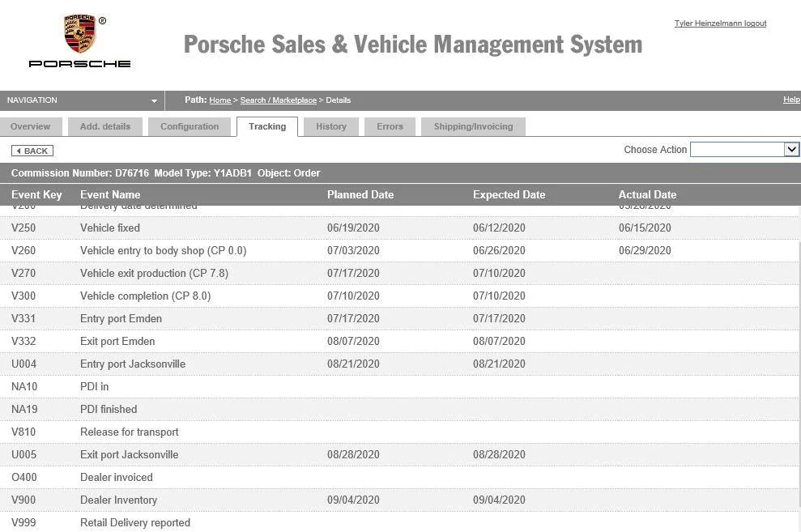The width and height of the screenshot is (801, 532).
Task: Click expected date 09/04/2020
Action: (x=499, y=500)
